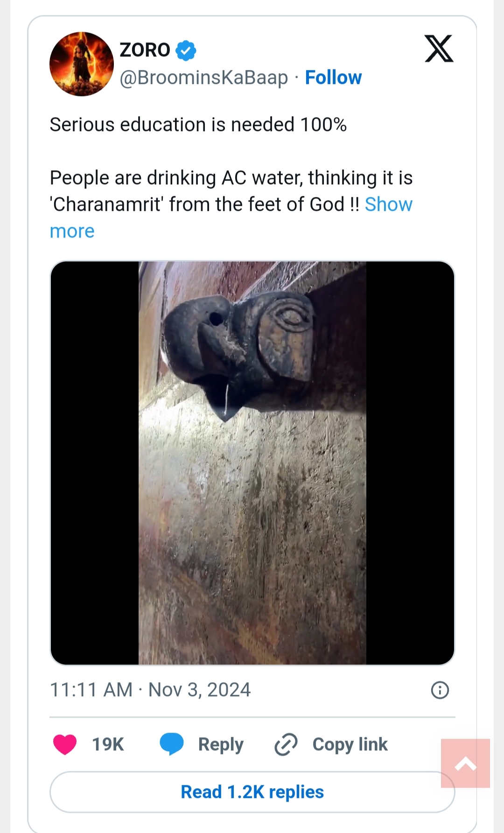Viewport: 504px width, 833px height.
Task: Tap the scroll-to-top arrow button
Action: (465, 763)
